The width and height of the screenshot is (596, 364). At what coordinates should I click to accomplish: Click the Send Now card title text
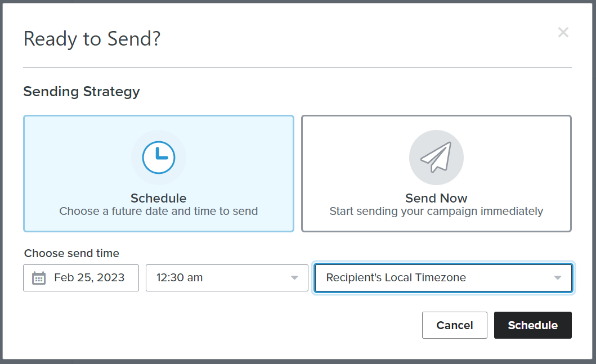pyautogui.click(x=436, y=198)
